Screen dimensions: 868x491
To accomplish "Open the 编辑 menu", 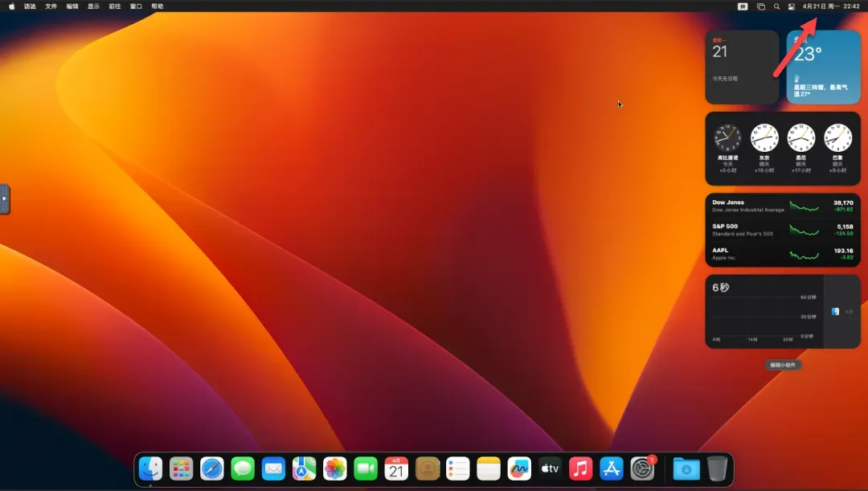I will click(72, 6).
